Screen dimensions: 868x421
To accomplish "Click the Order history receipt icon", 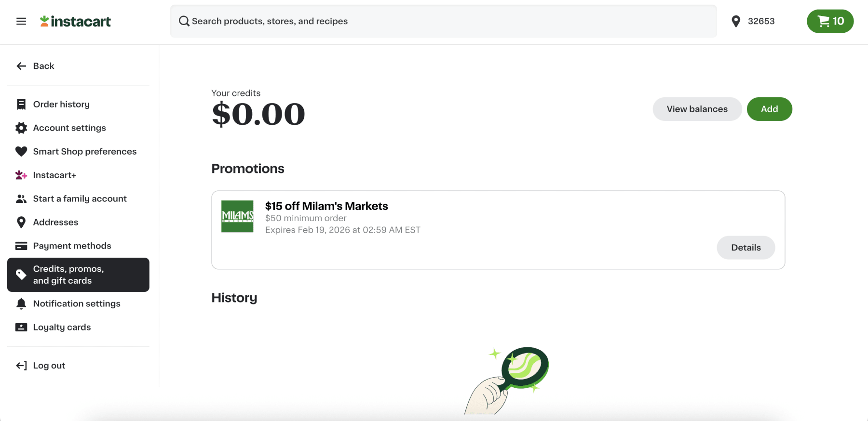I will (21, 105).
